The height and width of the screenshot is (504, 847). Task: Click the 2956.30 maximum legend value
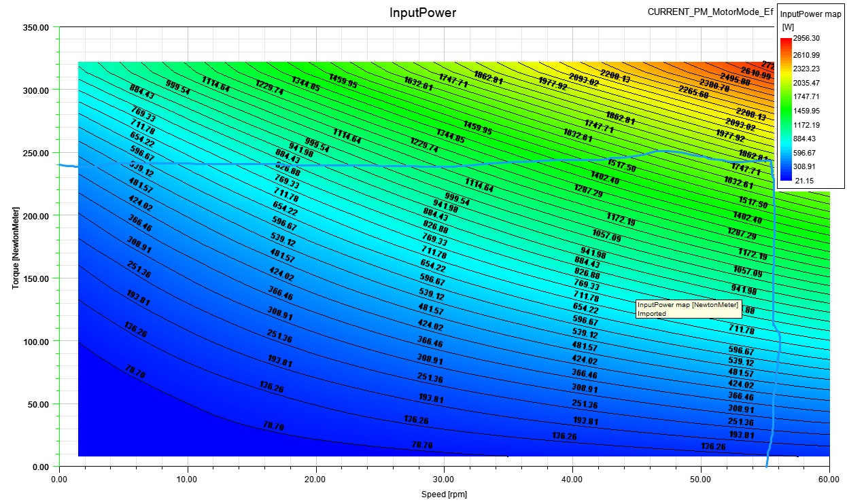[807, 41]
